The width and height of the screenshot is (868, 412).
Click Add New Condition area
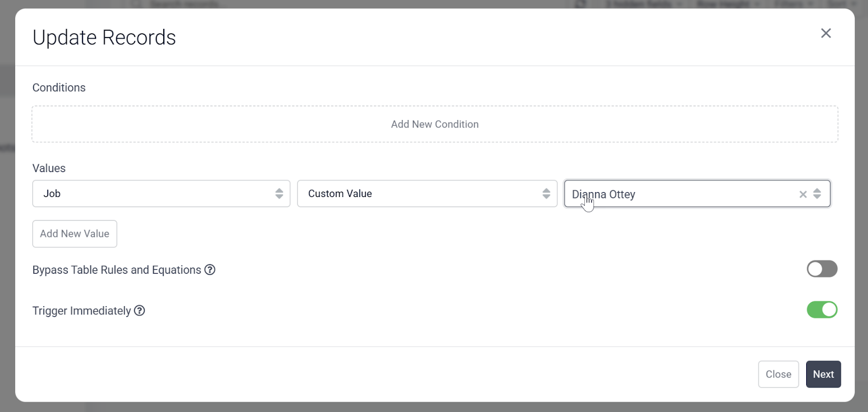[435, 124]
